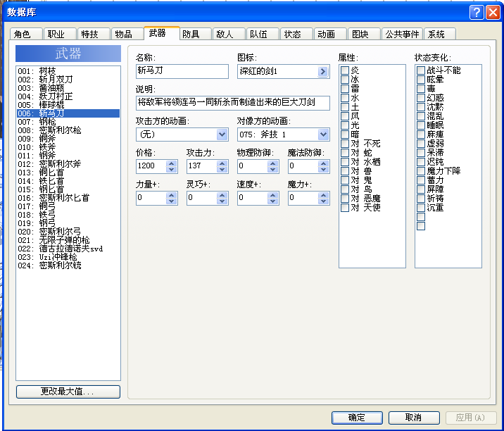Toggle the 毒 state change checkbox
The image size is (504, 431).
click(421, 89)
